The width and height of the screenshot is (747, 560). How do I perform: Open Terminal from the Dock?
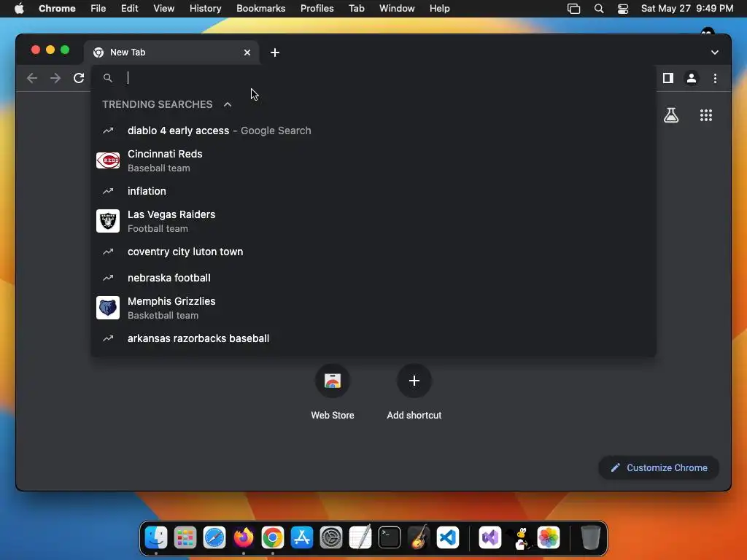tap(390, 537)
